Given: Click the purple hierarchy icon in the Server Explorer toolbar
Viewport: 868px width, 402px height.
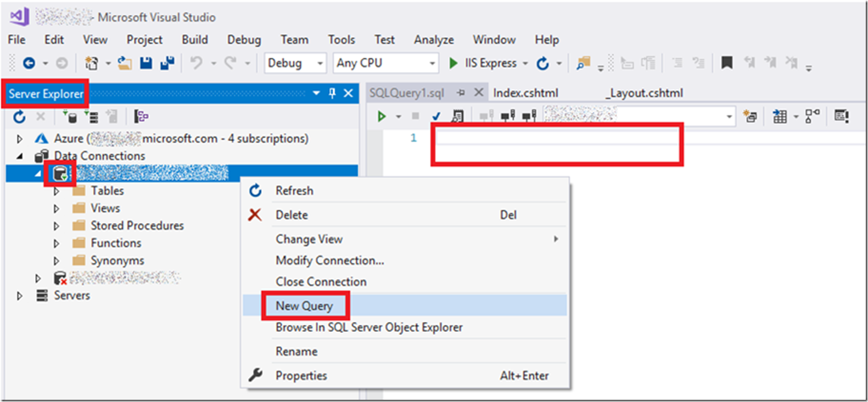Looking at the screenshot, I should [x=142, y=116].
